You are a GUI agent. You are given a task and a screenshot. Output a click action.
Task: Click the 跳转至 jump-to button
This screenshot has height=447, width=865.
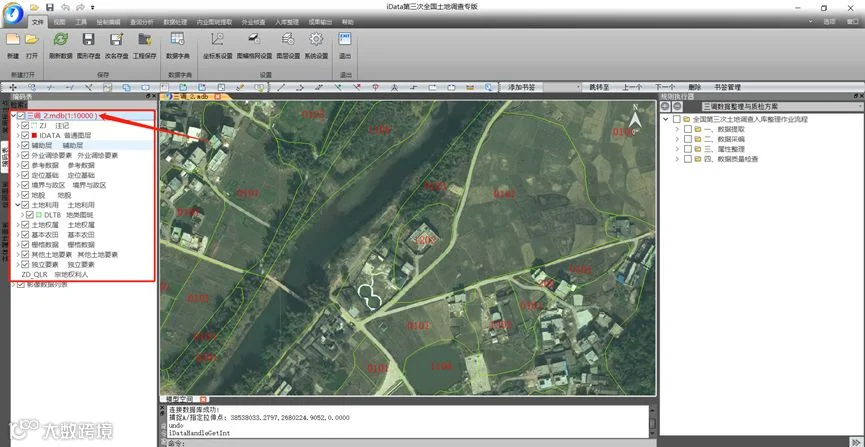click(599, 87)
